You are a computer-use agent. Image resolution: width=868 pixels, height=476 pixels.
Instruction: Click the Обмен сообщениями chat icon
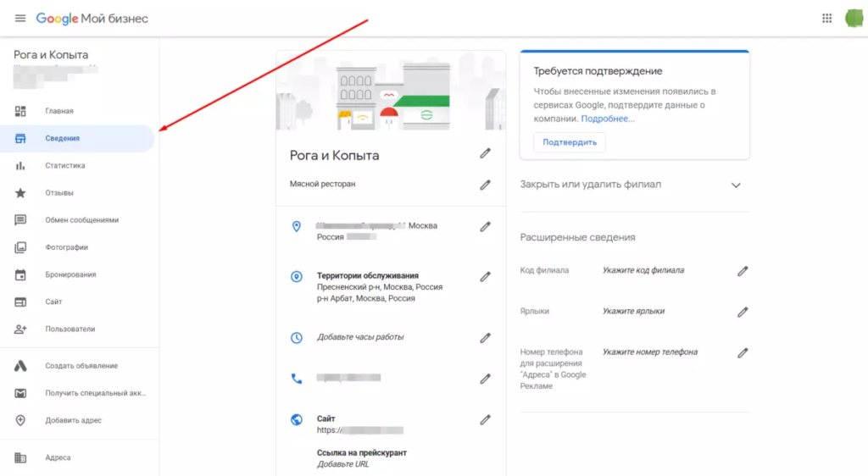click(x=20, y=220)
